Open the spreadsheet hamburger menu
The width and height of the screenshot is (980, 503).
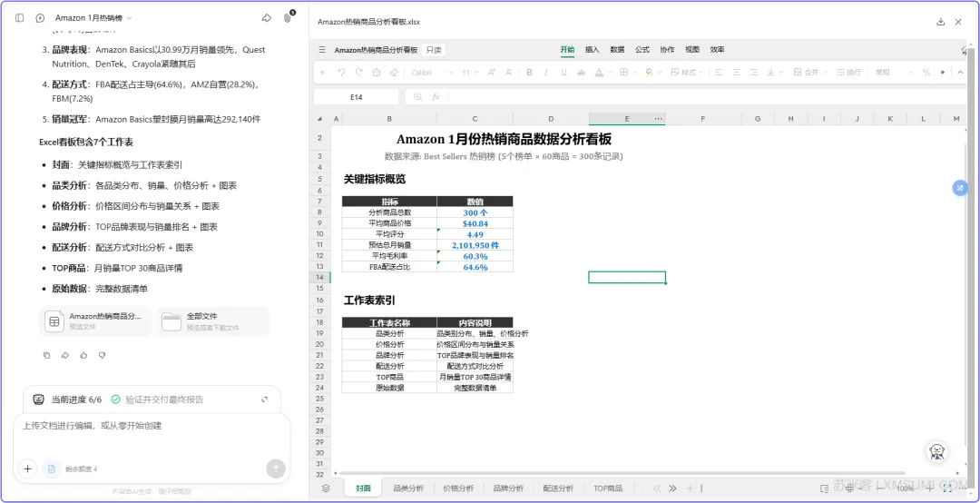pos(322,49)
